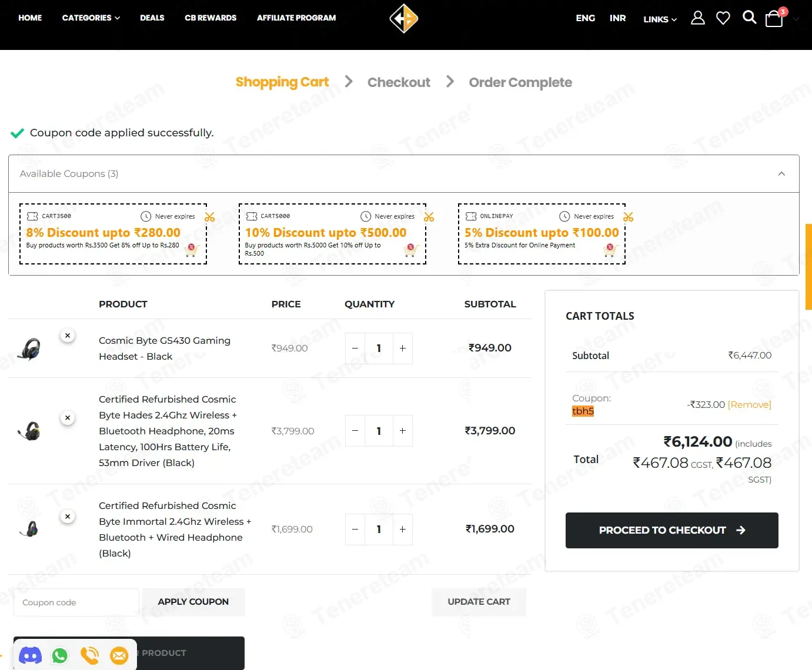Viewport: 812px width, 670px height.
Task: Edit quantity field for GS430 Gaming Headset
Action: click(379, 349)
